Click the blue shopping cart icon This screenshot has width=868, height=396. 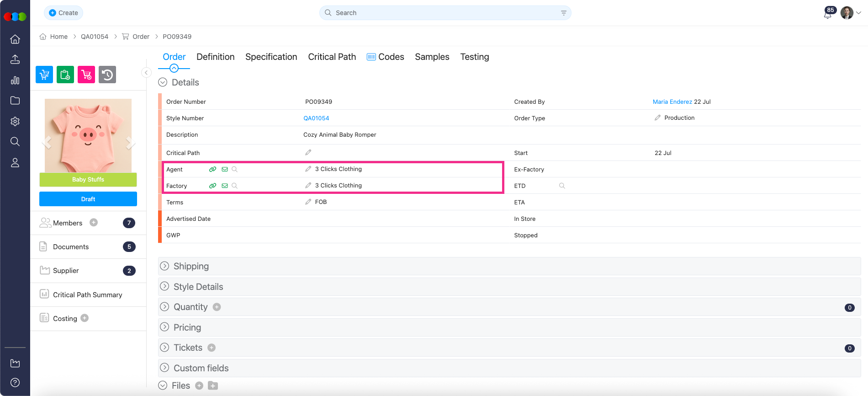44,75
